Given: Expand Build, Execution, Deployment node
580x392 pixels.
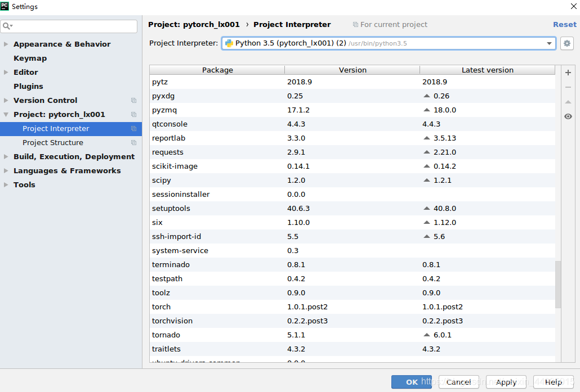Looking at the screenshot, I should tap(6, 157).
